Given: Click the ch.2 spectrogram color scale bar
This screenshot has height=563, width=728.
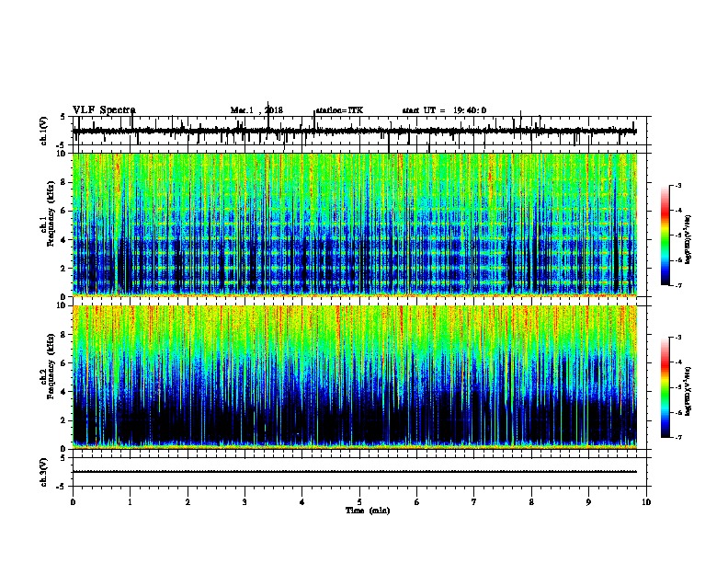Looking at the screenshot, I should (665, 387).
